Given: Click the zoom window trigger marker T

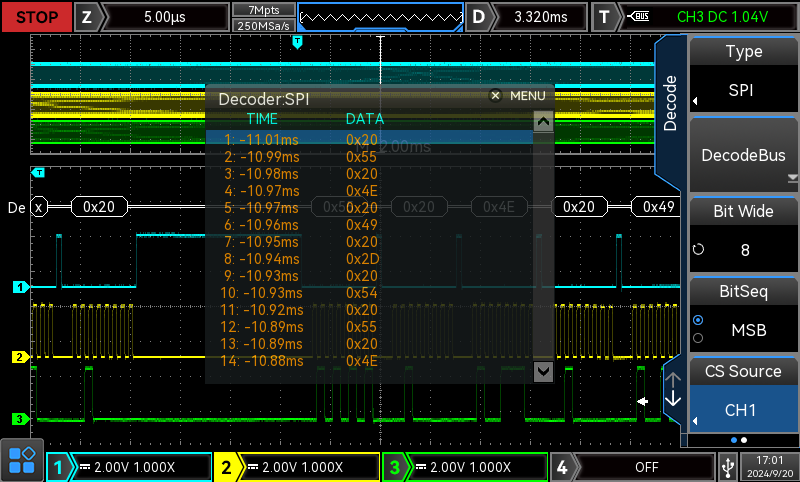Looking at the screenshot, I should (x=38, y=173).
